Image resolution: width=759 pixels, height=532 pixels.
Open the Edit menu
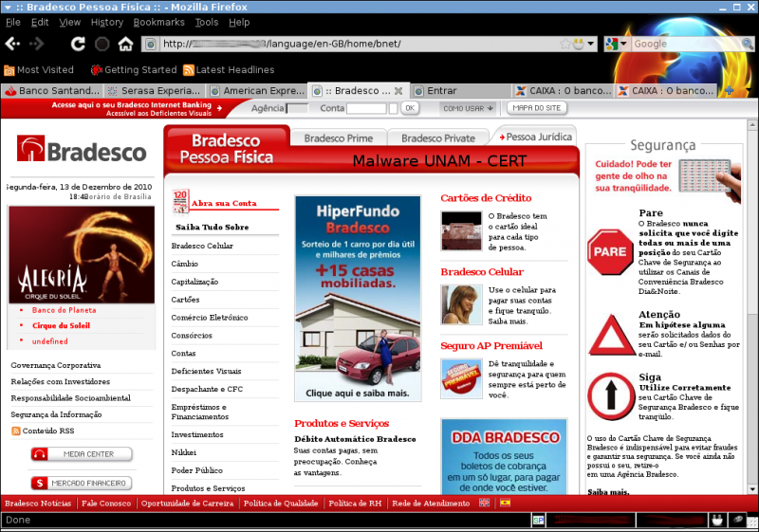point(40,22)
